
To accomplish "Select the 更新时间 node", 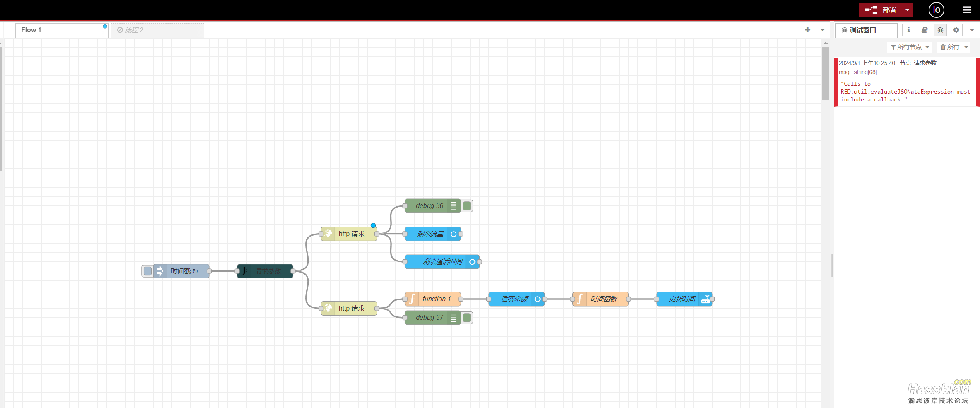I will point(684,299).
